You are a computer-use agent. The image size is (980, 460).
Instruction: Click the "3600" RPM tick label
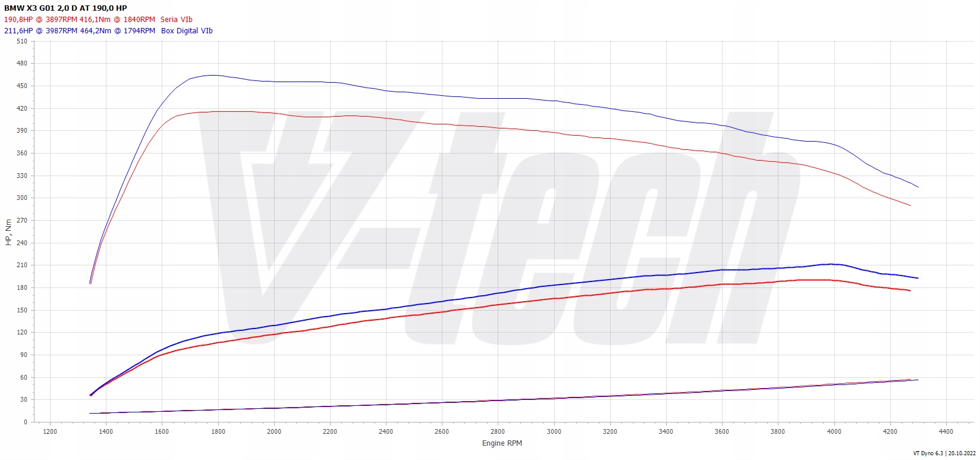tap(722, 431)
